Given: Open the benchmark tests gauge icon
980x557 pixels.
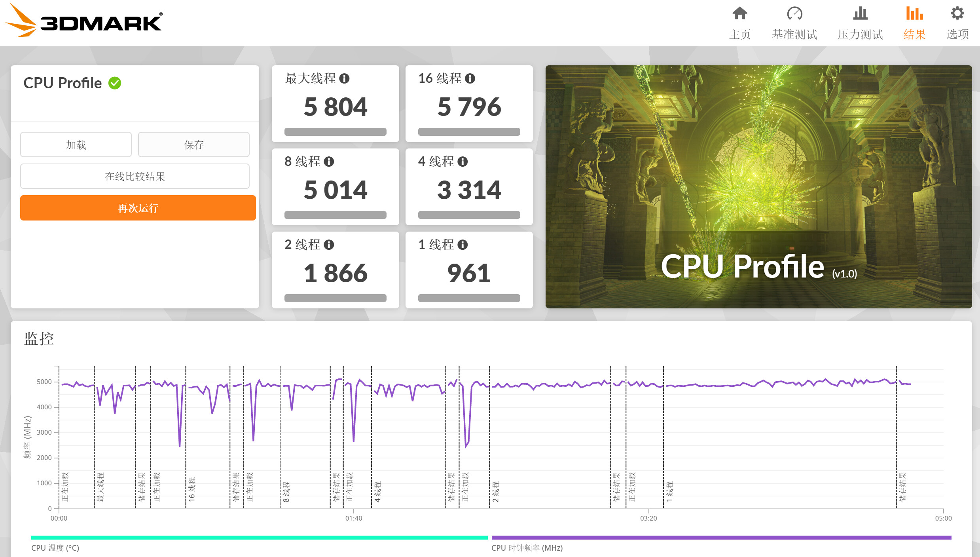Looking at the screenshot, I should coord(794,14).
